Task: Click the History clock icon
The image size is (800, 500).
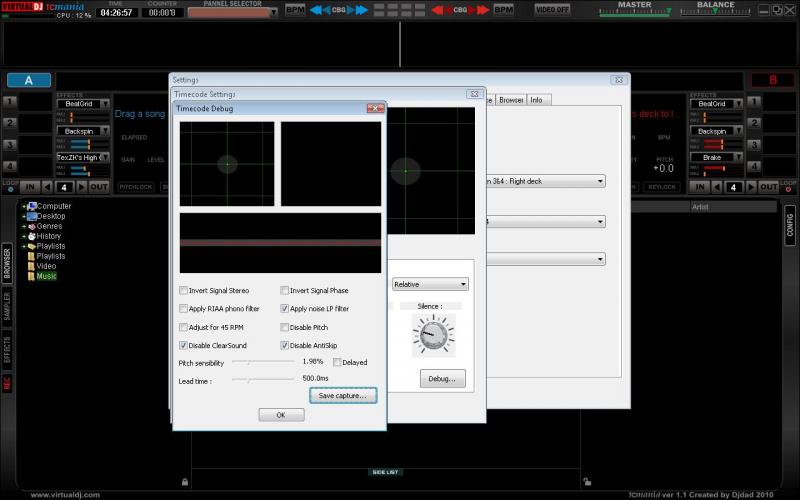Action: (x=32, y=236)
